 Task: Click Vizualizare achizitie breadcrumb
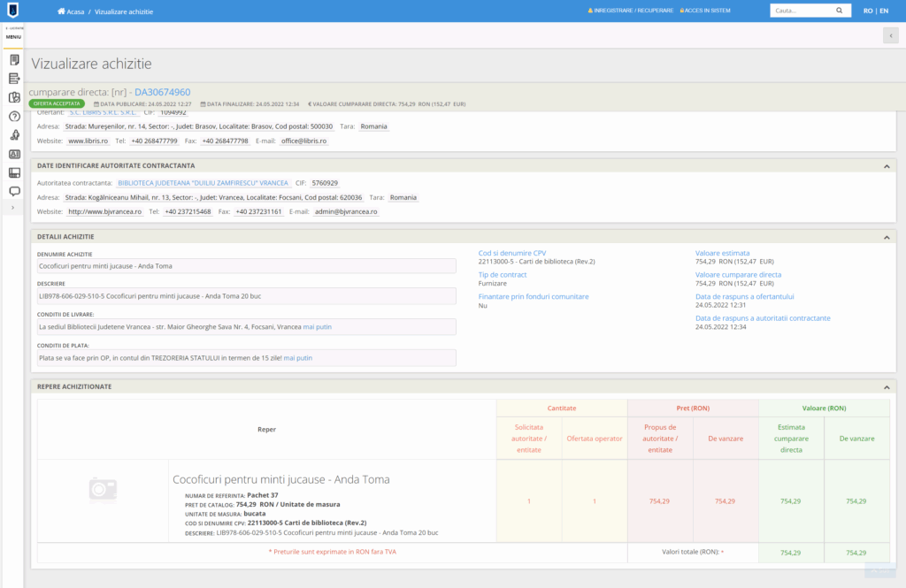click(124, 11)
